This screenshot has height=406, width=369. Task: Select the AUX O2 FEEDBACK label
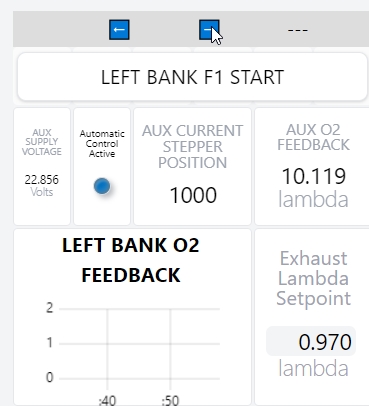tap(313, 137)
